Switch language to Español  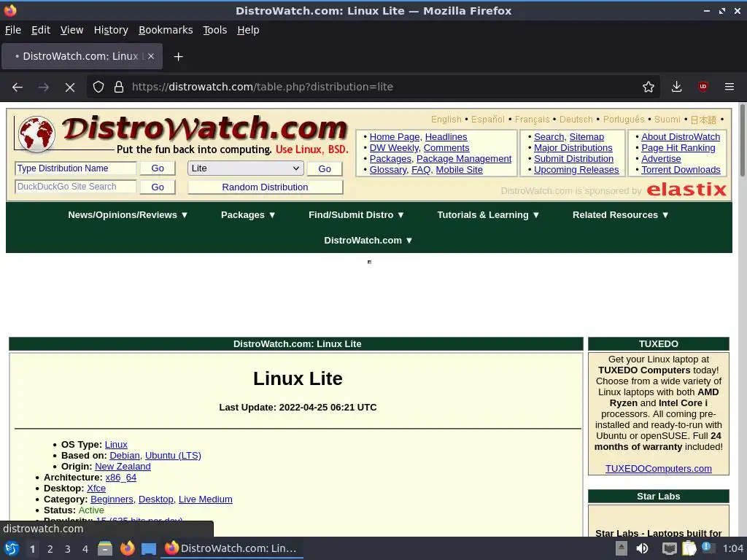(487, 120)
